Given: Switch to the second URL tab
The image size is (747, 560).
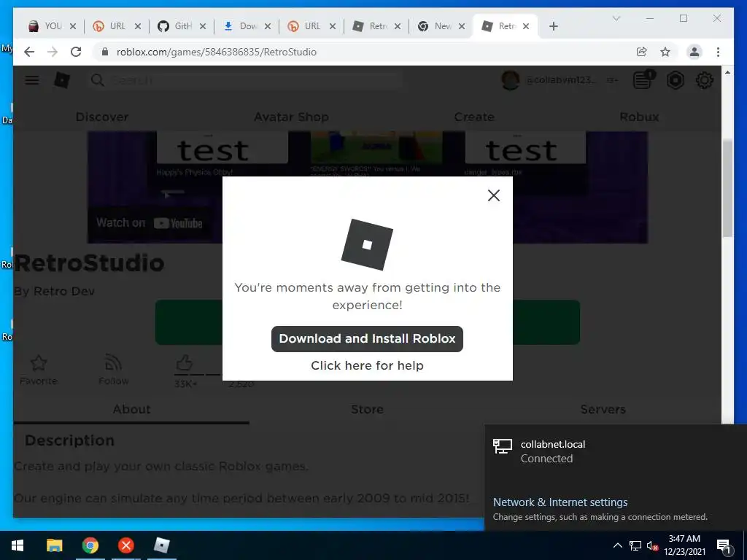Looking at the screenshot, I should click(306, 26).
